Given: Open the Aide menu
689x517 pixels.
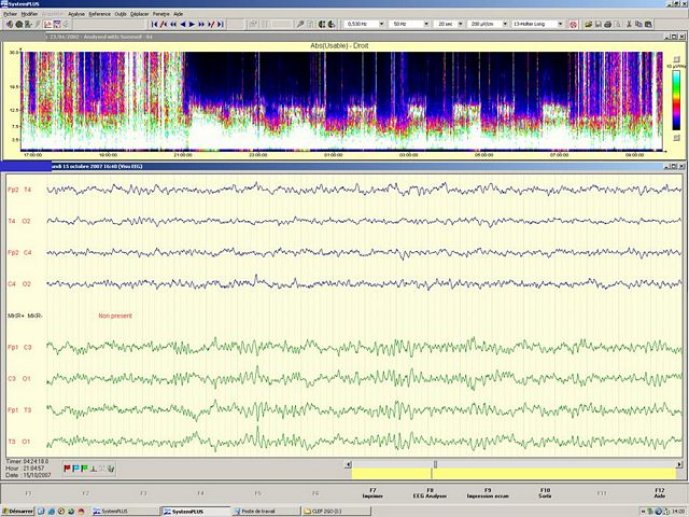Looking at the screenshot, I should click(178, 14).
